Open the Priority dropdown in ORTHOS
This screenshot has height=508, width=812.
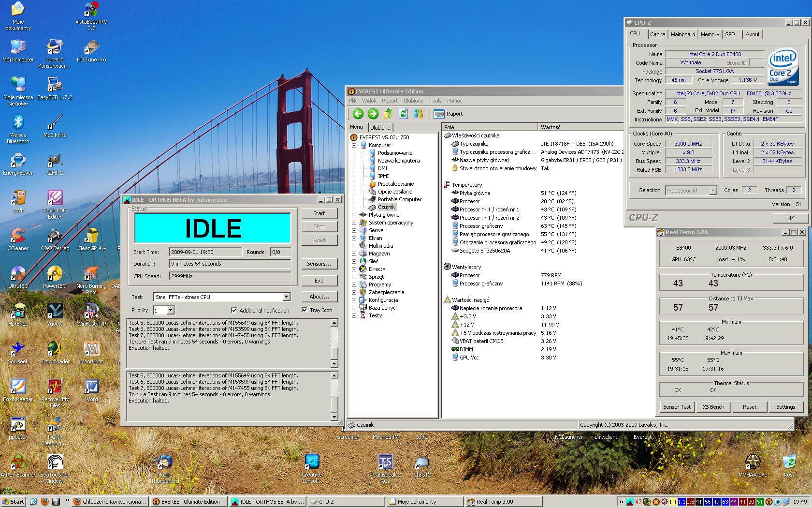pyautogui.click(x=171, y=310)
